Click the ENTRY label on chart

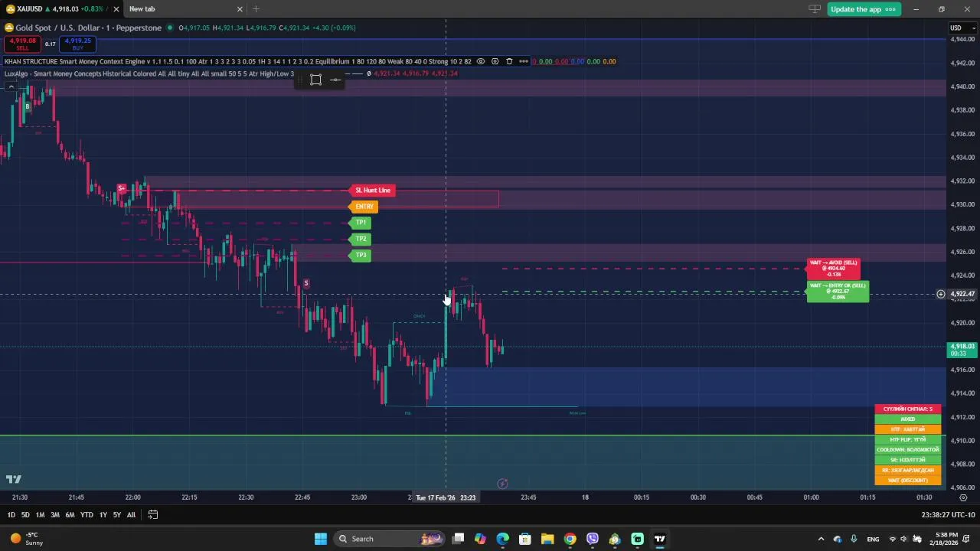pos(364,207)
